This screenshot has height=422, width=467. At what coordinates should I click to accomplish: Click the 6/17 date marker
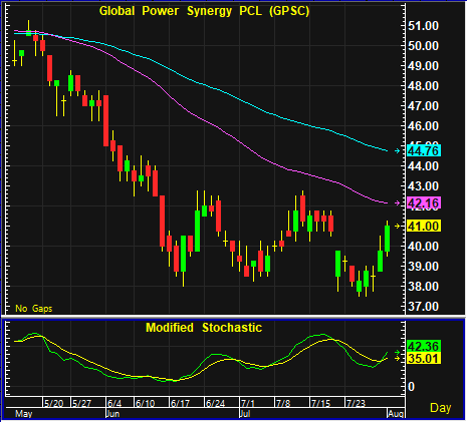pyautogui.click(x=180, y=403)
